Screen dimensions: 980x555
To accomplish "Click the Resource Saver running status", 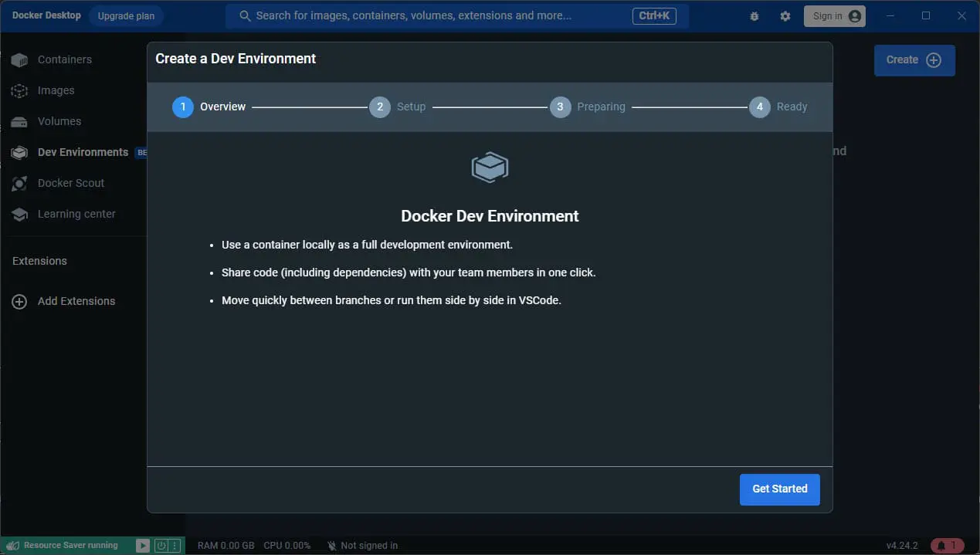I will coord(70,546).
